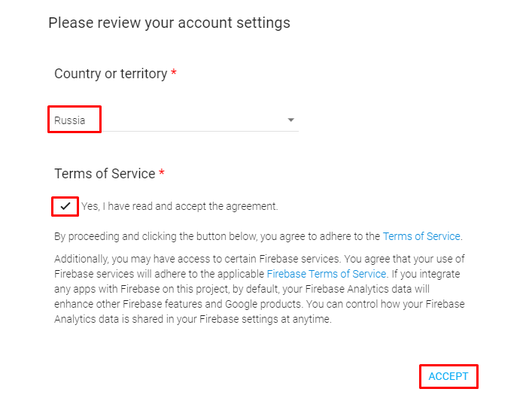The height and width of the screenshot is (401, 532).
Task: Click the 'enhance other Firebase features' line
Action: point(259,304)
